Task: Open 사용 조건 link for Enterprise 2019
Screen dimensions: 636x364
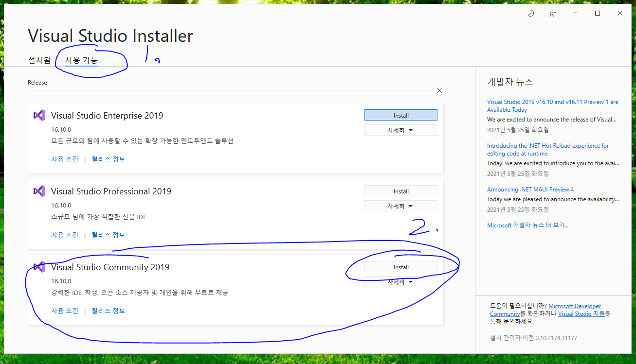Action: tap(65, 159)
